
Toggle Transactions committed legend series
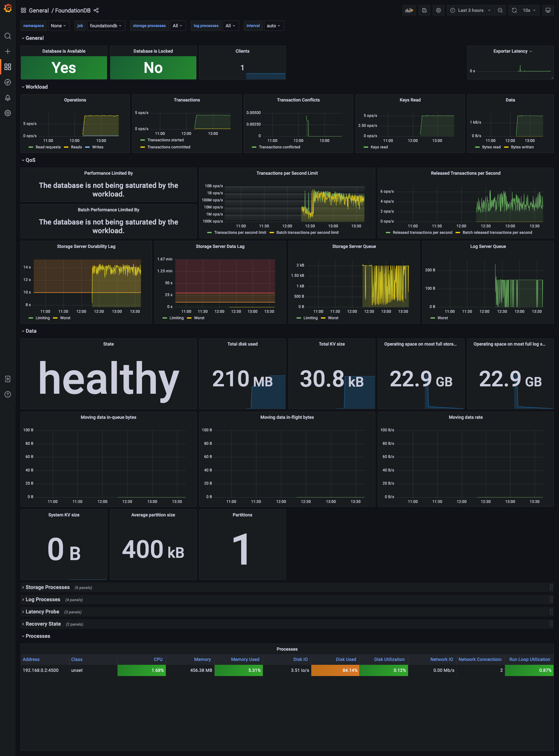169,147
